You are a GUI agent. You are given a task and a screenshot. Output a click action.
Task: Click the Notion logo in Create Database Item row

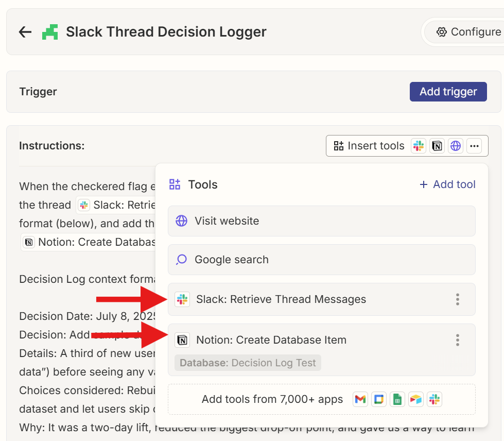pos(182,340)
